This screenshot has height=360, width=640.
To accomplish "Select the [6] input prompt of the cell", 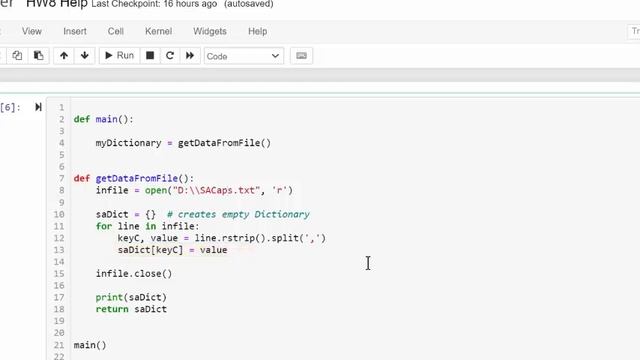I will 10,107.
